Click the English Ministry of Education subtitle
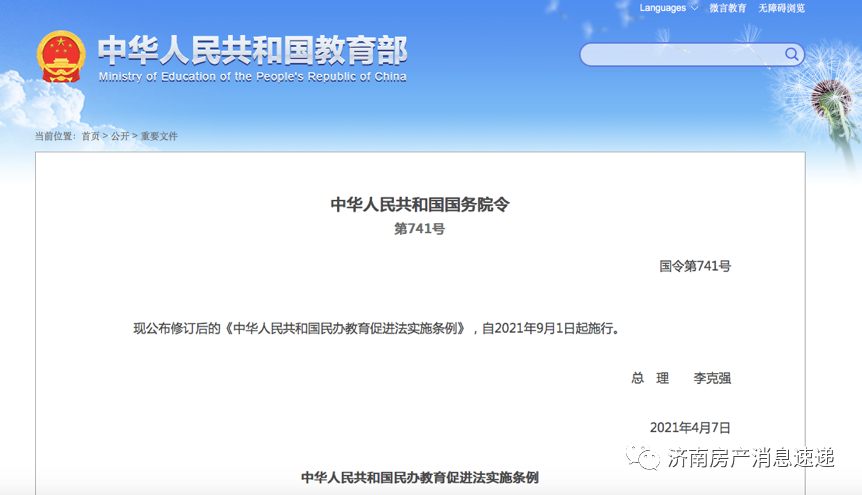 tap(252, 77)
